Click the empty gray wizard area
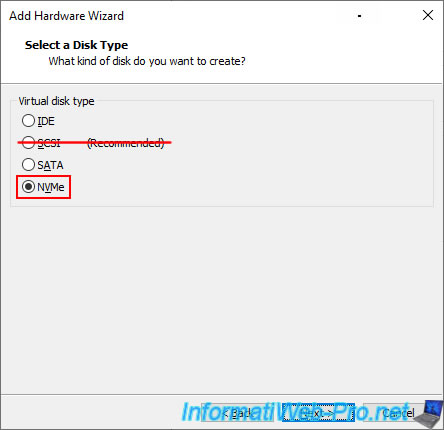Image resolution: width=444 pixels, height=430 pixels. point(222,300)
